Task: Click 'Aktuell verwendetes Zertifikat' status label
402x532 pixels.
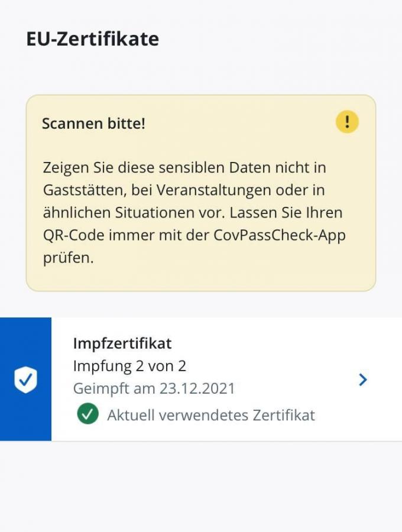Action: click(x=210, y=415)
